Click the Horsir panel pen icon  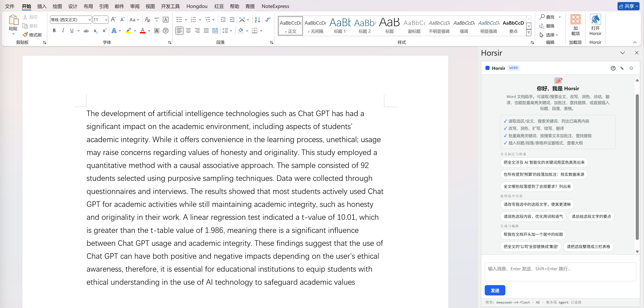622,68
